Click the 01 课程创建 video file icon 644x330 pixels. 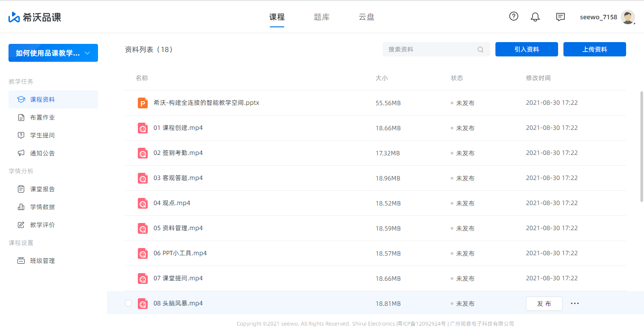pos(143,128)
